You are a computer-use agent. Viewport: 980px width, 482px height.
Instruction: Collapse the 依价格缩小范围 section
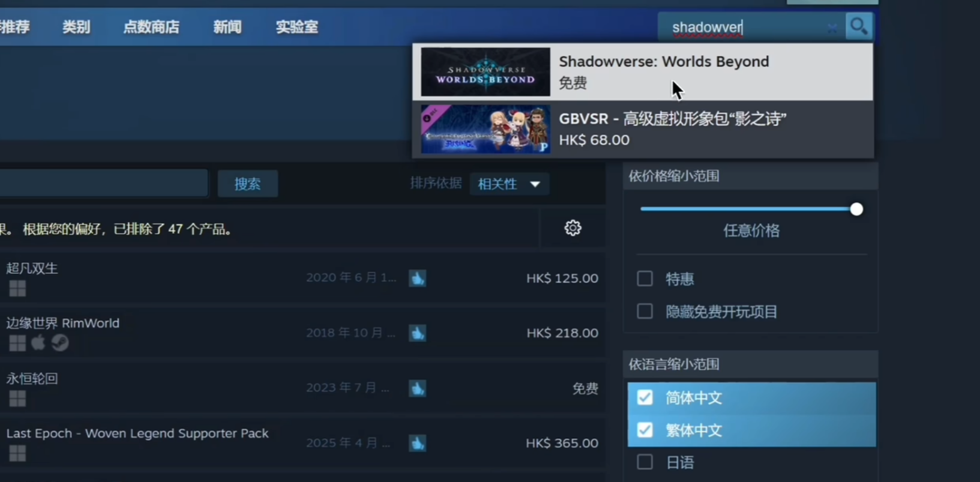(x=750, y=176)
